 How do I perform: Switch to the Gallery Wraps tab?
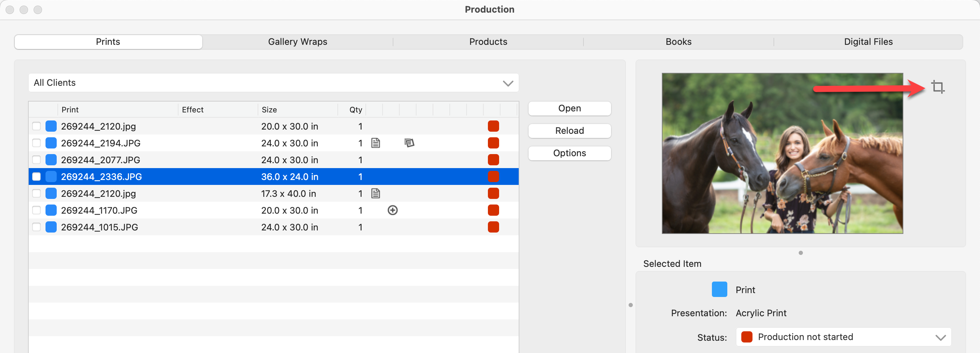point(297,42)
